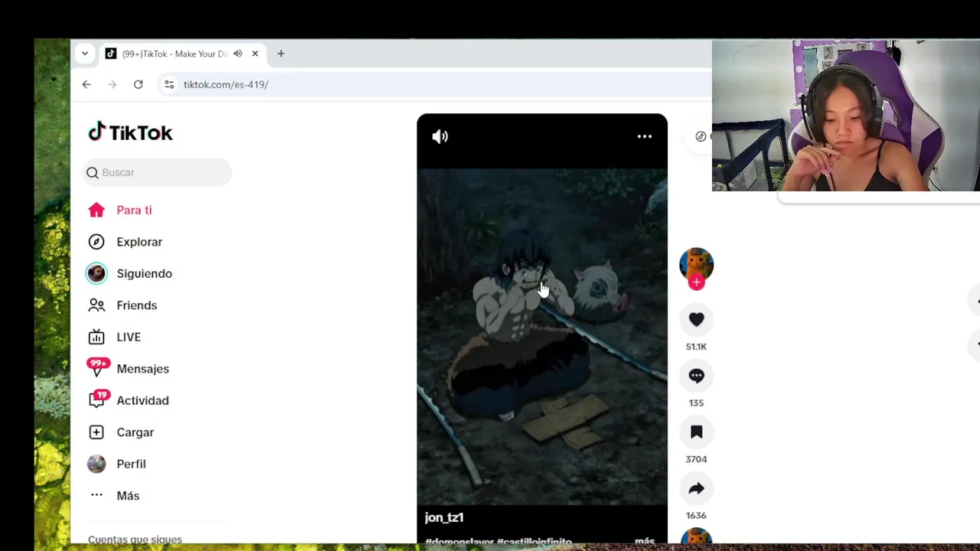The height and width of the screenshot is (551, 980).
Task: Go forward in the browser
Action: (112, 84)
